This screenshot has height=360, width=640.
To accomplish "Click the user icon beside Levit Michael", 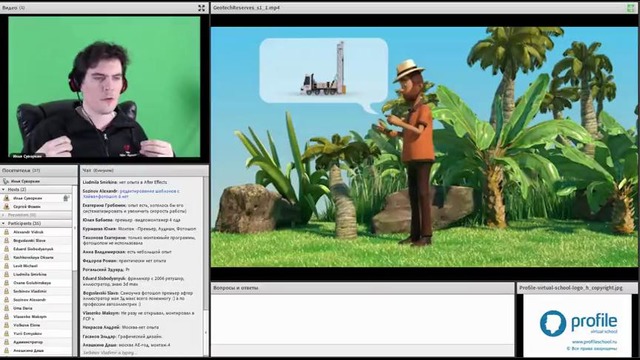I will pos(7,266).
